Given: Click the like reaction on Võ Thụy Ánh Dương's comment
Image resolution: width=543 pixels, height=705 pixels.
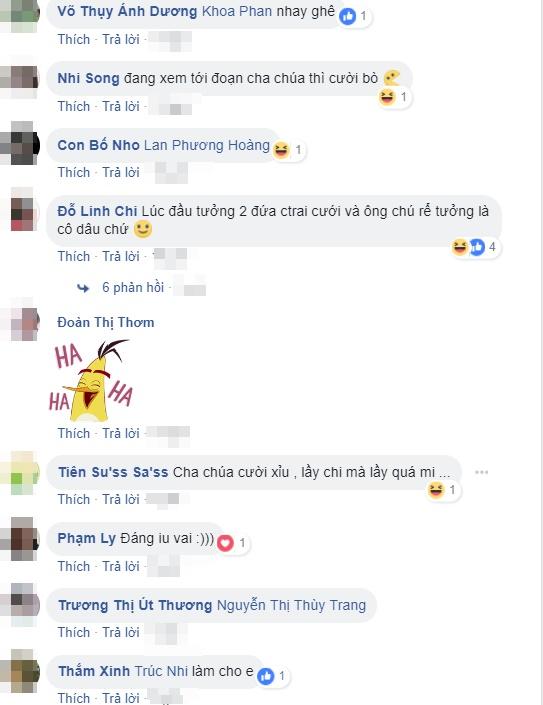Looking at the screenshot, I should (x=347, y=17).
